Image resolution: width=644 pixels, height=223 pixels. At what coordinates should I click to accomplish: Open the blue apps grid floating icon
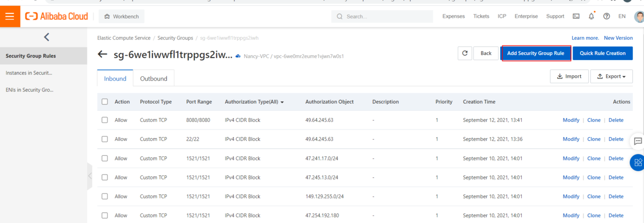click(x=638, y=163)
